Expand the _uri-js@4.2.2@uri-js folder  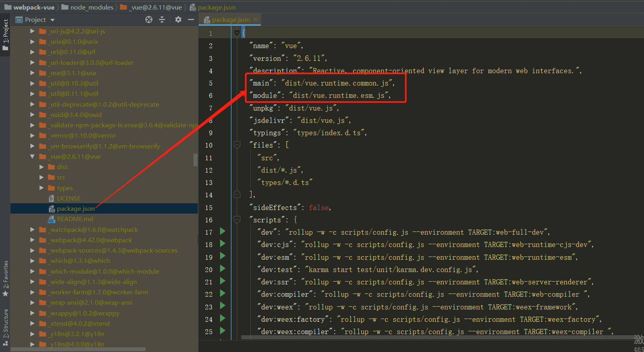click(x=33, y=31)
